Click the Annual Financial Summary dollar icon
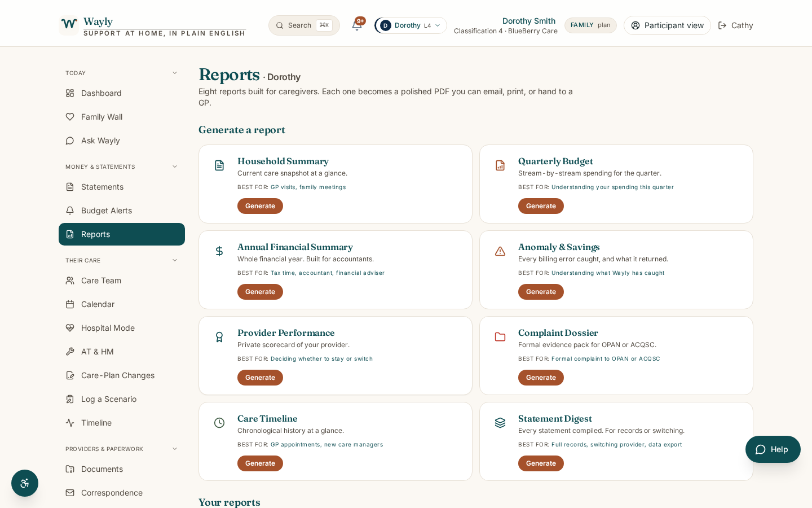This screenshot has width=812, height=508. (x=219, y=251)
